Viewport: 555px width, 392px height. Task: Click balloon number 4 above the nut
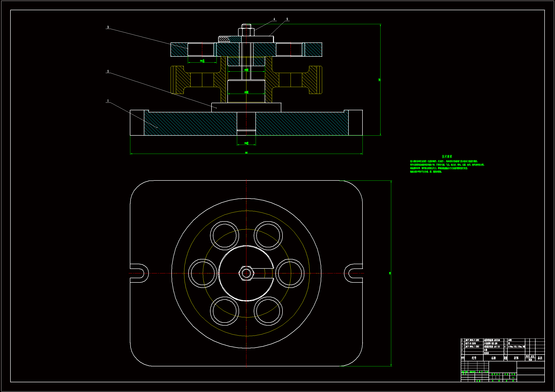[x=274, y=19]
